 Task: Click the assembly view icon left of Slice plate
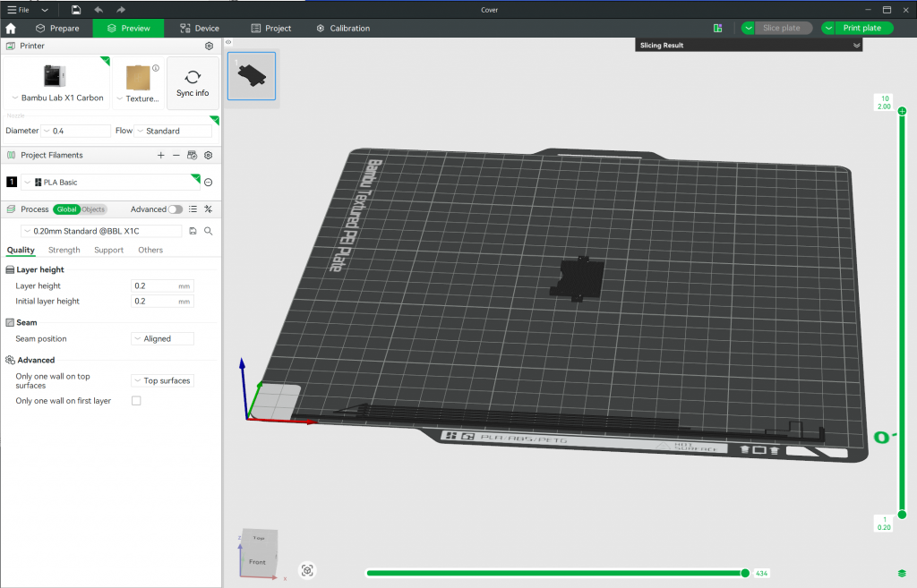717,29
